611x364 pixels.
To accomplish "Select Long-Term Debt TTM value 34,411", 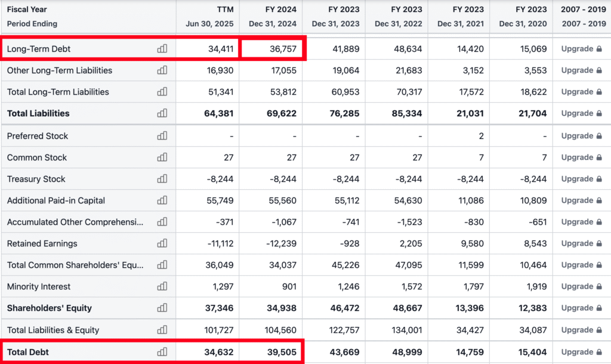I will coord(221,49).
